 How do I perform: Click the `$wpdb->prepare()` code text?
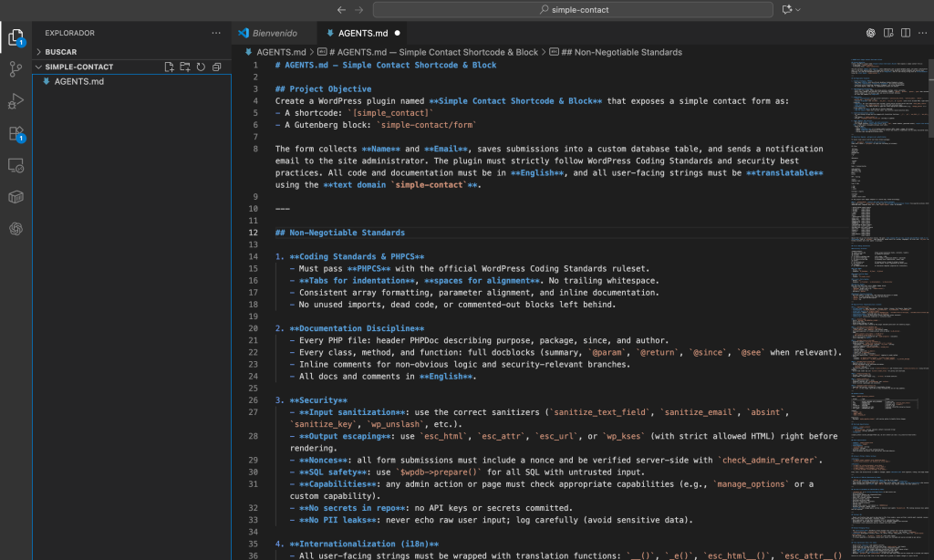coord(439,472)
